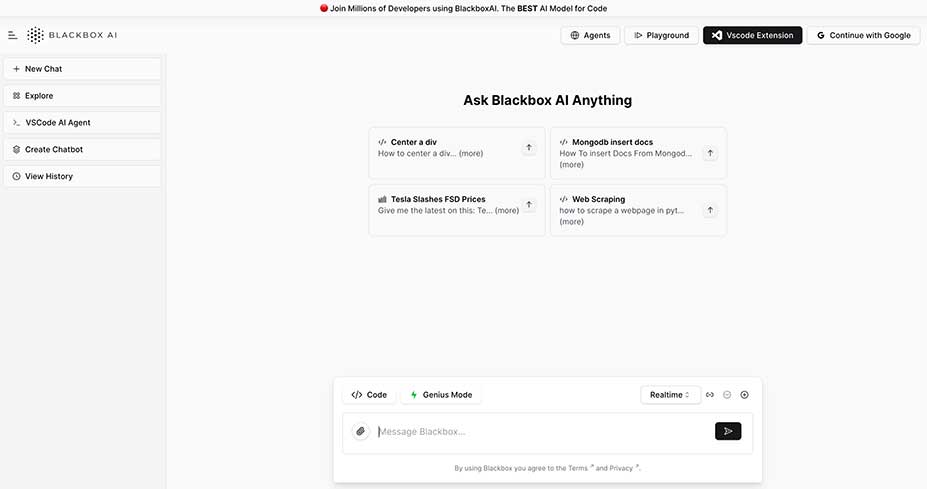Open the Terms link
The height and width of the screenshot is (489, 927).
(578, 468)
